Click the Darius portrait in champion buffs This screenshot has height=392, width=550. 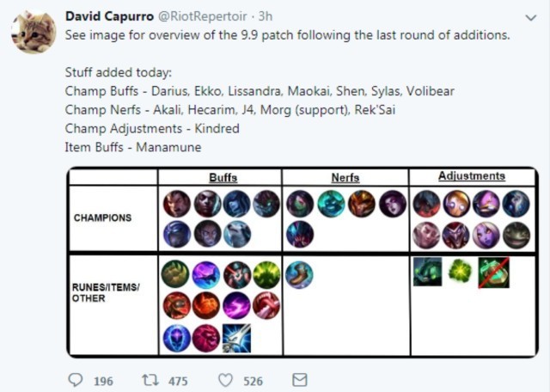[177, 204]
